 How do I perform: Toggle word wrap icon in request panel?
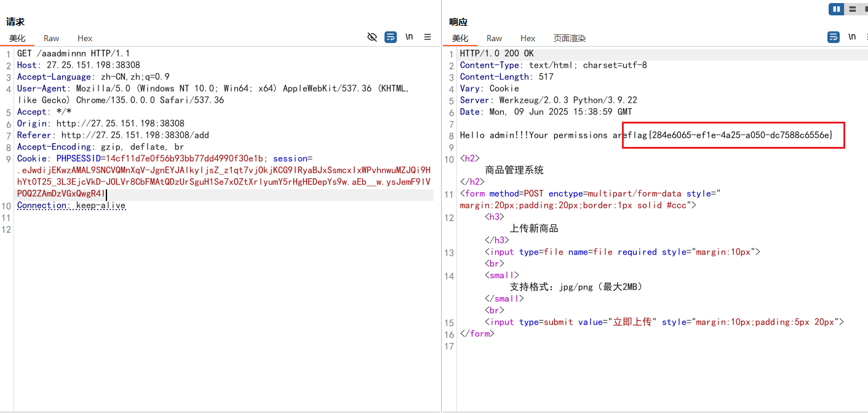pyautogui.click(x=391, y=37)
